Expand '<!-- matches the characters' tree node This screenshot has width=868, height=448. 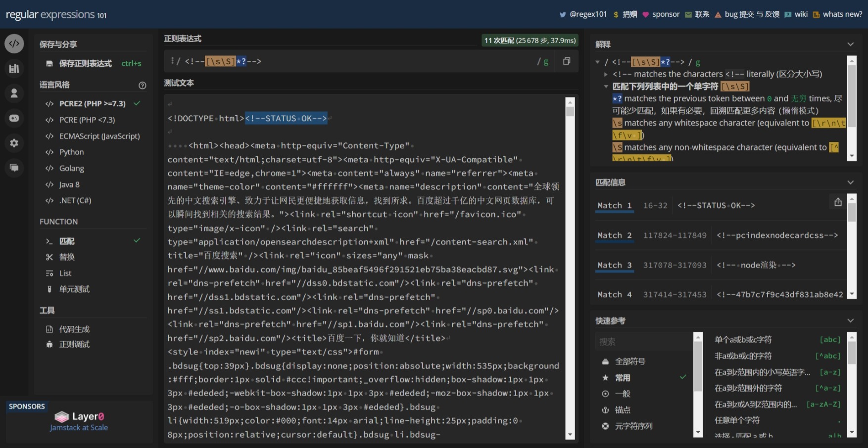pyautogui.click(x=606, y=74)
